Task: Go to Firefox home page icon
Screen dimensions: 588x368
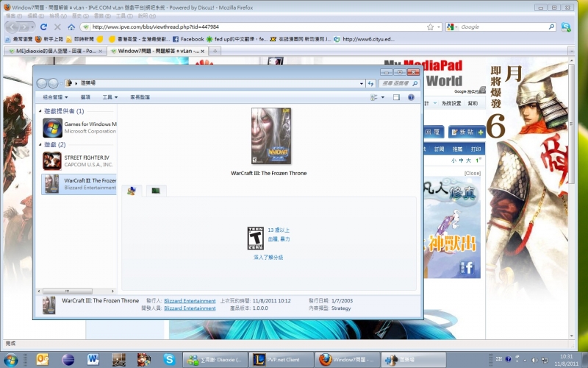Action: (71, 27)
